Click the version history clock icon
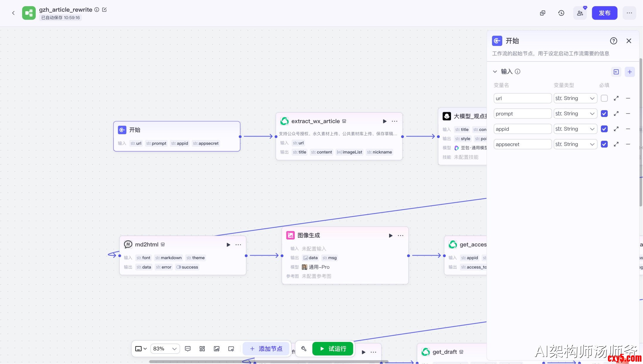 561,13
